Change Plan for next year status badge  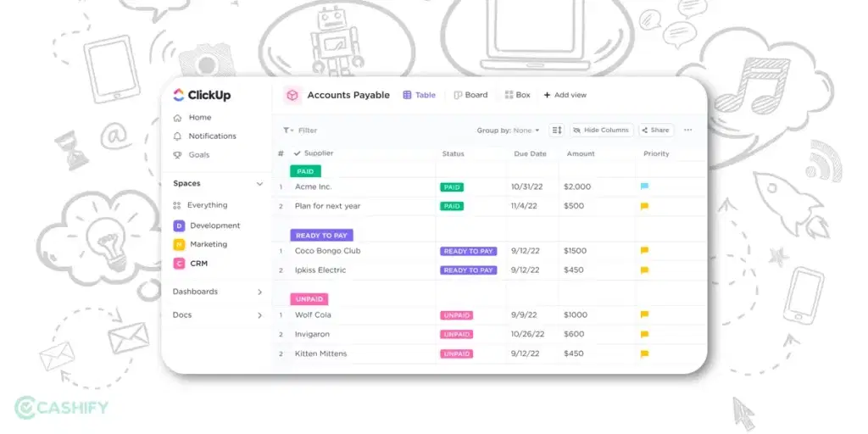click(x=452, y=207)
